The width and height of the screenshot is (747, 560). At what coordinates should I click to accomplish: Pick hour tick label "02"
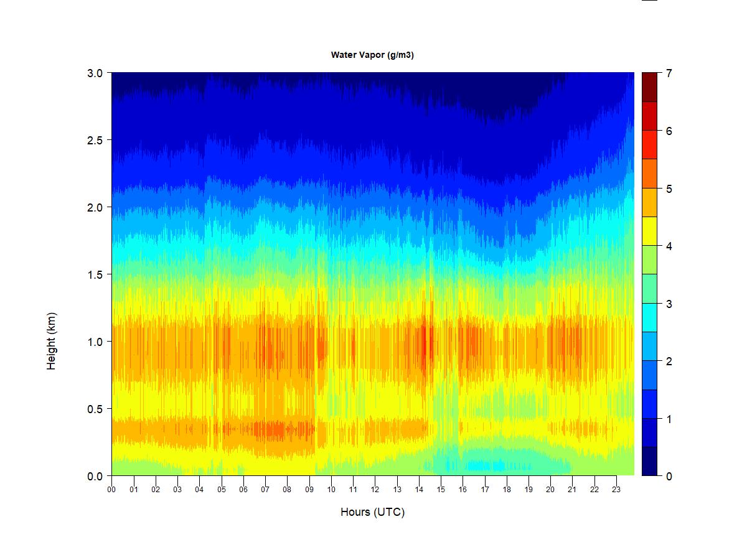pyautogui.click(x=156, y=489)
